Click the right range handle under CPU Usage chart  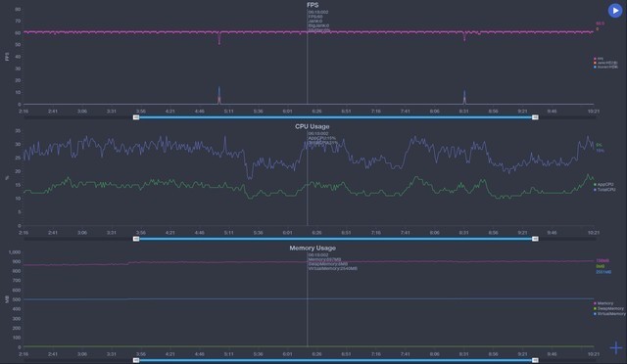[x=535, y=239]
